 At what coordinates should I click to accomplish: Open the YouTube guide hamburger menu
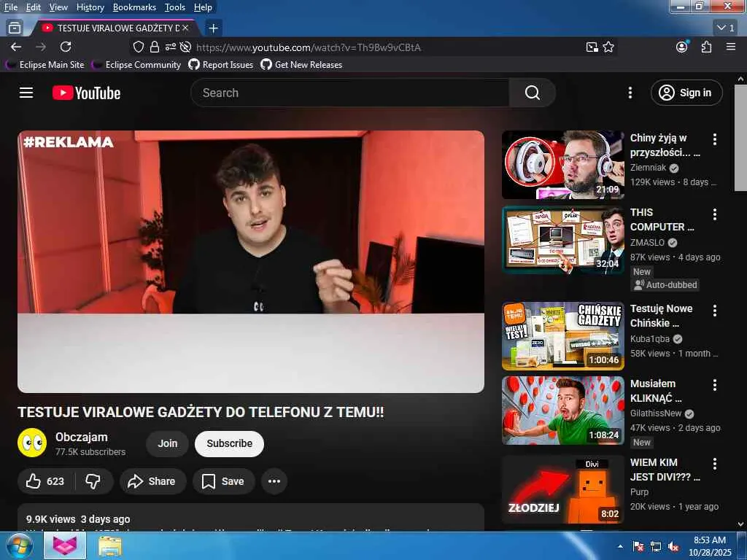coord(26,93)
